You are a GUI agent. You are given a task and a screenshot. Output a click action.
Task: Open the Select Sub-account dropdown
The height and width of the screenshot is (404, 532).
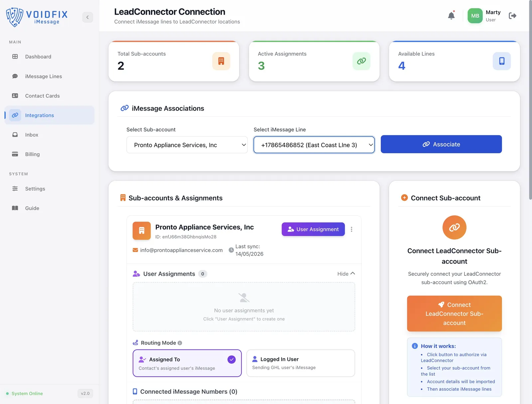point(187,145)
